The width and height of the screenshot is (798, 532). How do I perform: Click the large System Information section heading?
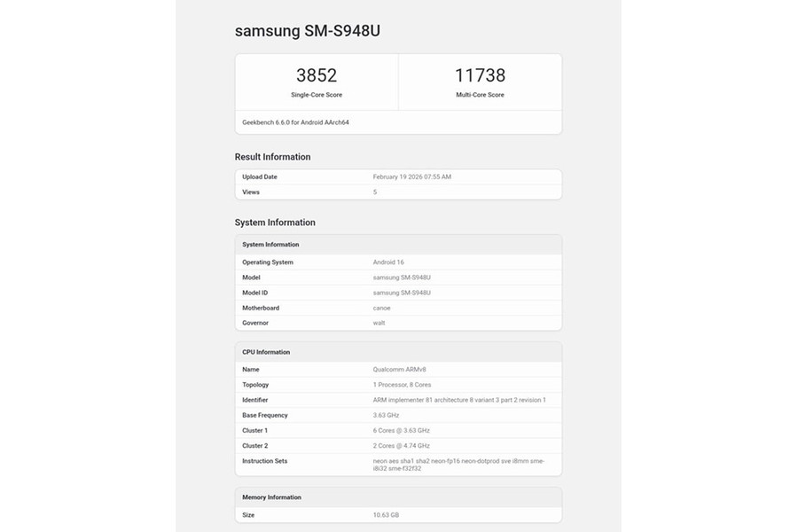pos(275,223)
